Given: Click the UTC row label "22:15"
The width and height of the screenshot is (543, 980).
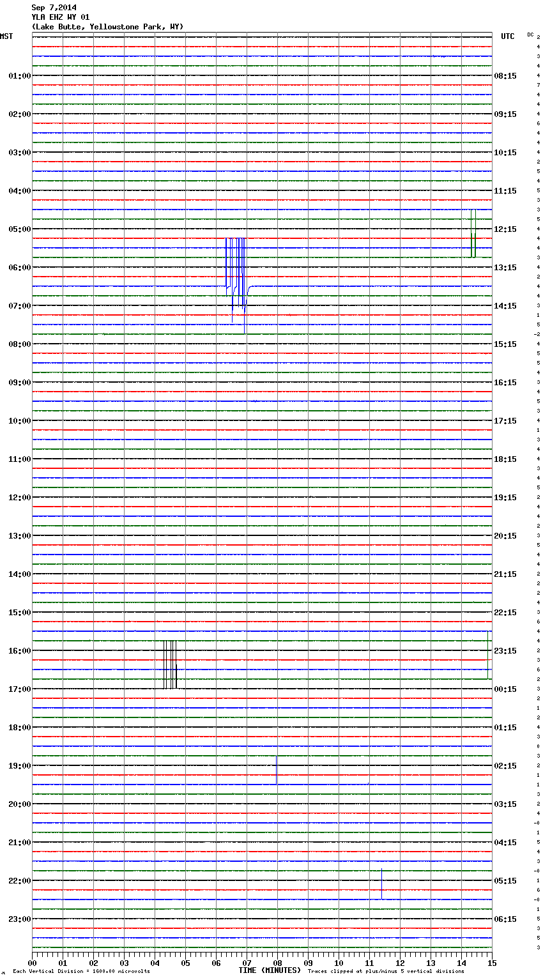Looking at the screenshot, I should click(x=505, y=613).
